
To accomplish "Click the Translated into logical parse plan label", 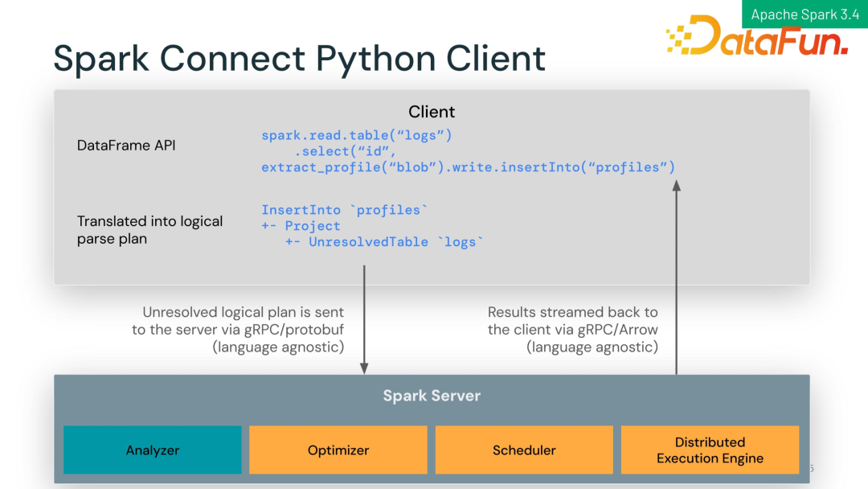I will click(150, 230).
